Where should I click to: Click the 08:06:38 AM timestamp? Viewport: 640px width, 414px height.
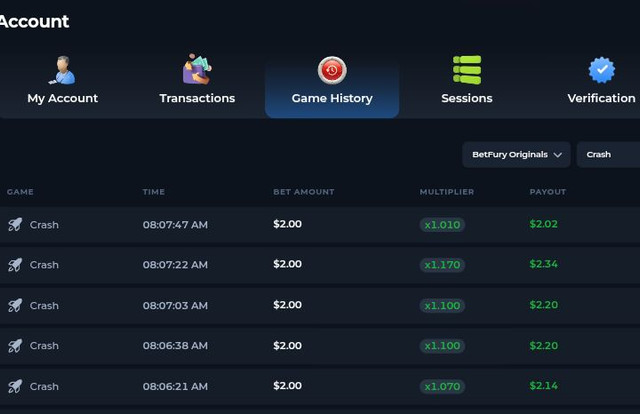[175, 345]
